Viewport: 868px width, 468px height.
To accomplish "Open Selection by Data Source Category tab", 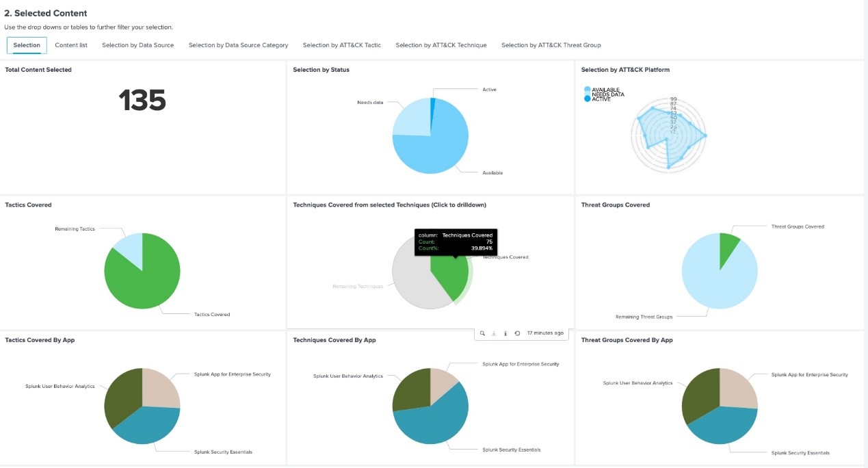I will click(x=238, y=45).
